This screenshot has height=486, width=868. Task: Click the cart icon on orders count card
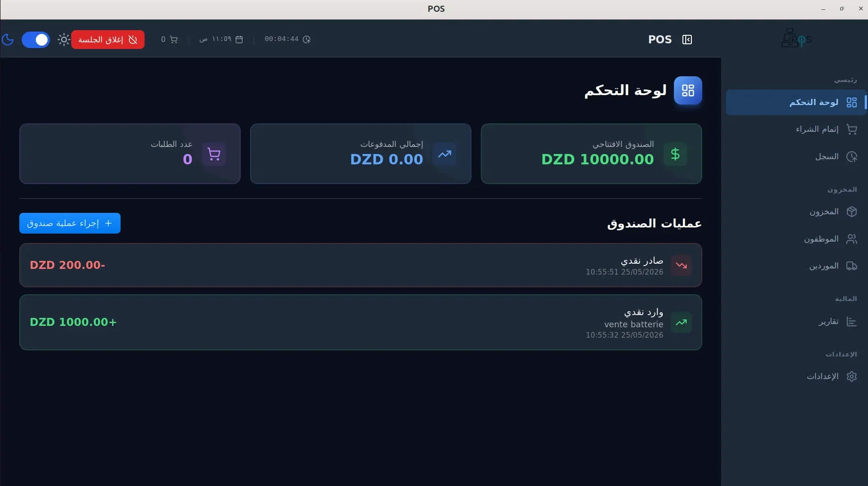point(214,154)
